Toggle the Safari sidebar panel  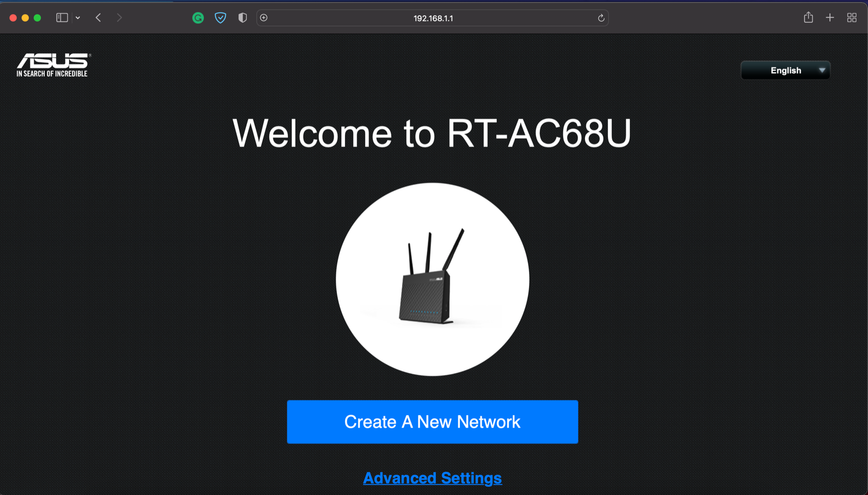[62, 18]
